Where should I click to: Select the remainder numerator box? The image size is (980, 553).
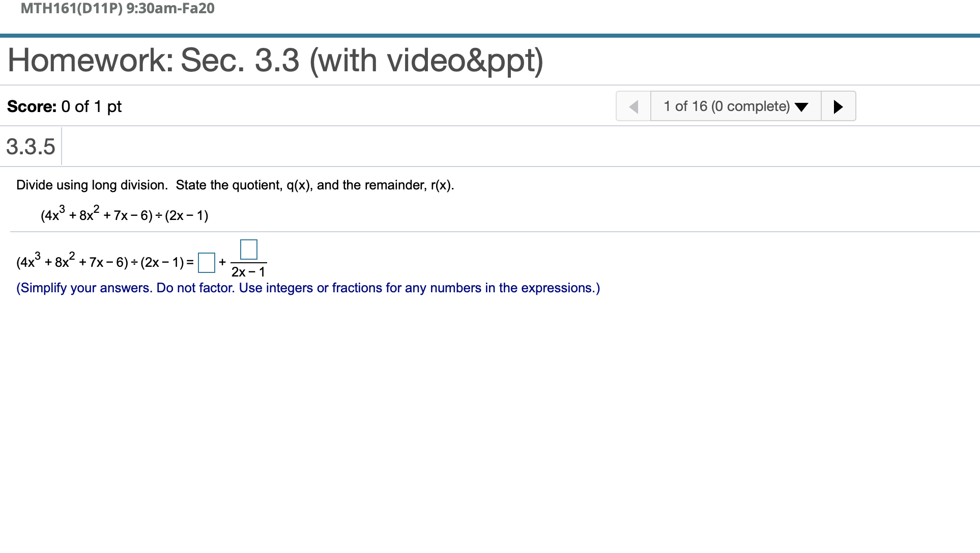[x=249, y=250]
